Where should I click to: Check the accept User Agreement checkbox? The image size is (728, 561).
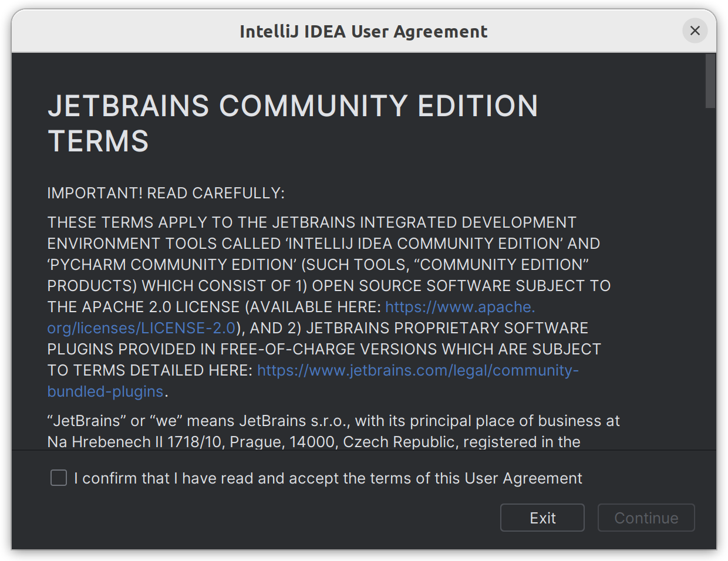pyautogui.click(x=59, y=478)
